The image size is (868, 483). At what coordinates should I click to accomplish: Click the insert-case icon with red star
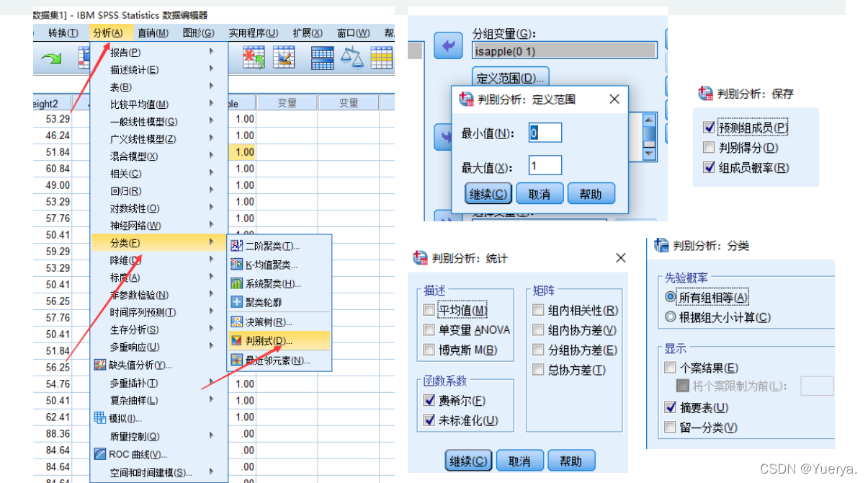pyautogui.click(x=254, y=57)
